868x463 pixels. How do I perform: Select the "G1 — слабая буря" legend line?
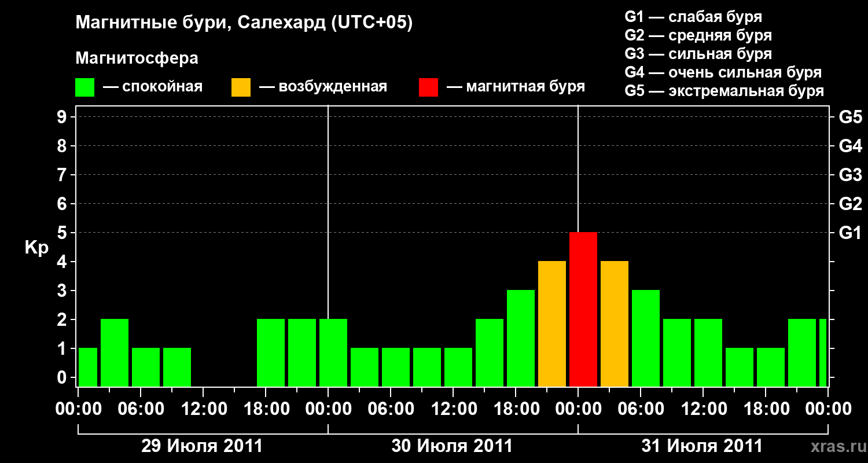point(693,17)
